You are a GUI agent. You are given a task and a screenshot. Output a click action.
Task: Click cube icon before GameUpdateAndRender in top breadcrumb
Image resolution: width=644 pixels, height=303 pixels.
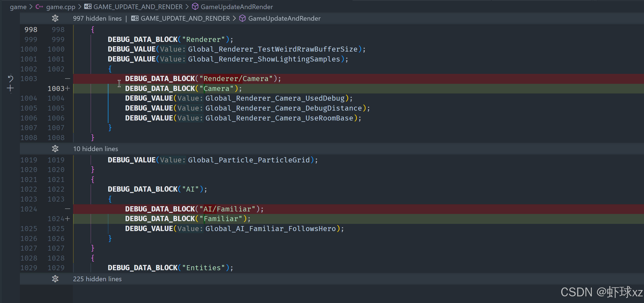(x=195, y=7)
